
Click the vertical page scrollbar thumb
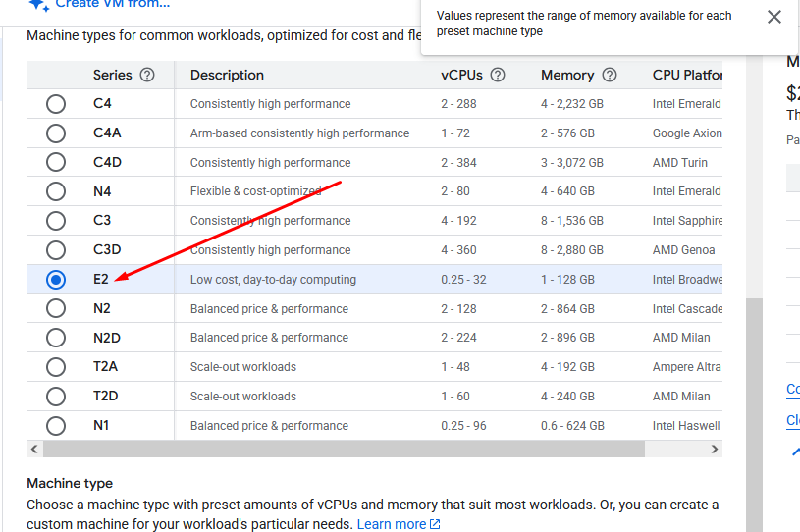point(754,414)
